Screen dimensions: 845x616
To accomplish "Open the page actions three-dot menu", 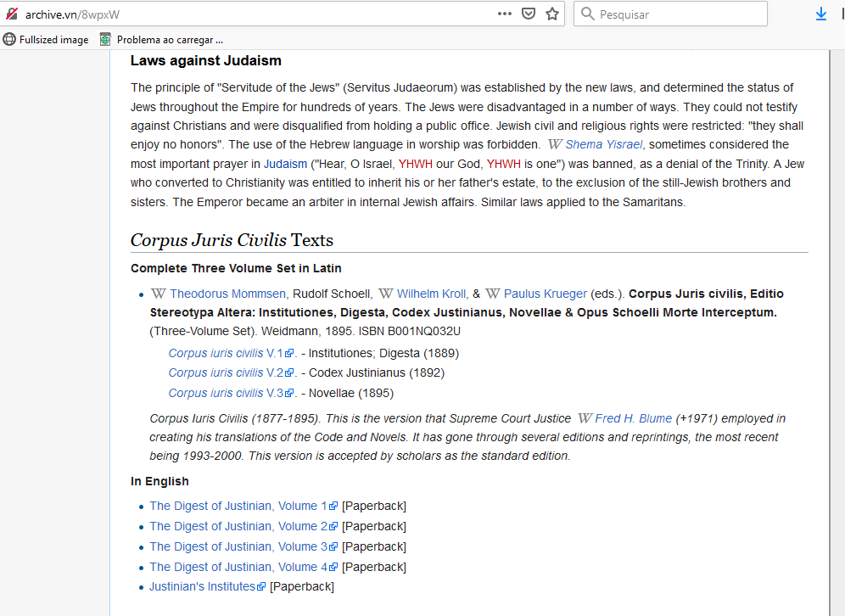I will (x=505, y=14).
